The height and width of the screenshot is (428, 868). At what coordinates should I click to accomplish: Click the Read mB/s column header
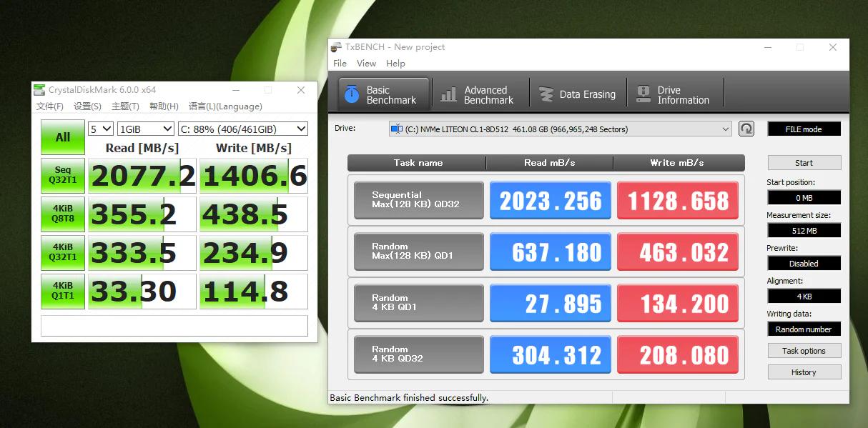pyautogui.click(x=549, y=163)
